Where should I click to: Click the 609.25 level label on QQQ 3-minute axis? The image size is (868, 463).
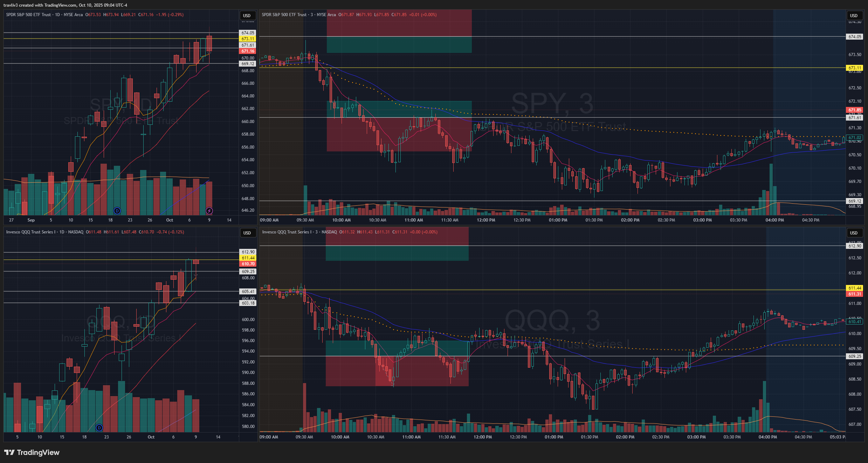pos(855,356)
